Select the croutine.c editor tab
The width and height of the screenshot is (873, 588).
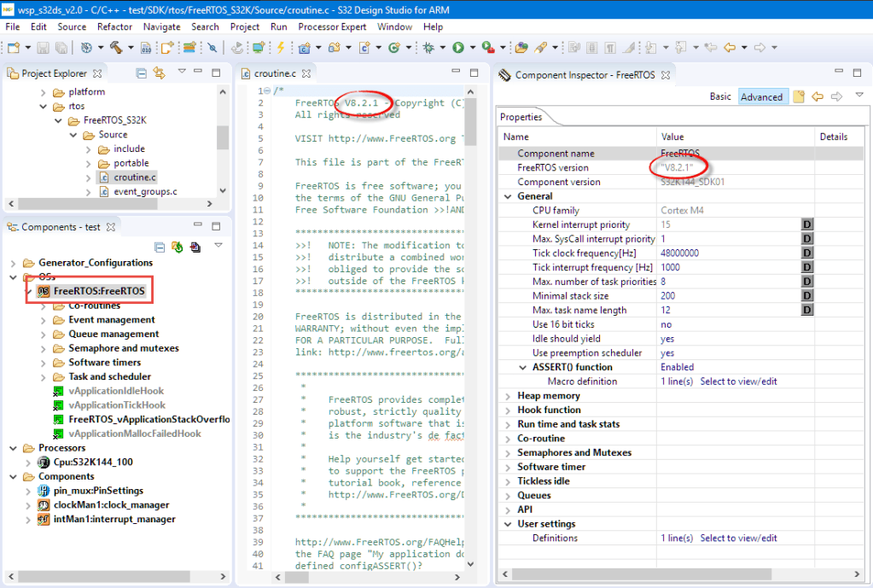[275, 73]
